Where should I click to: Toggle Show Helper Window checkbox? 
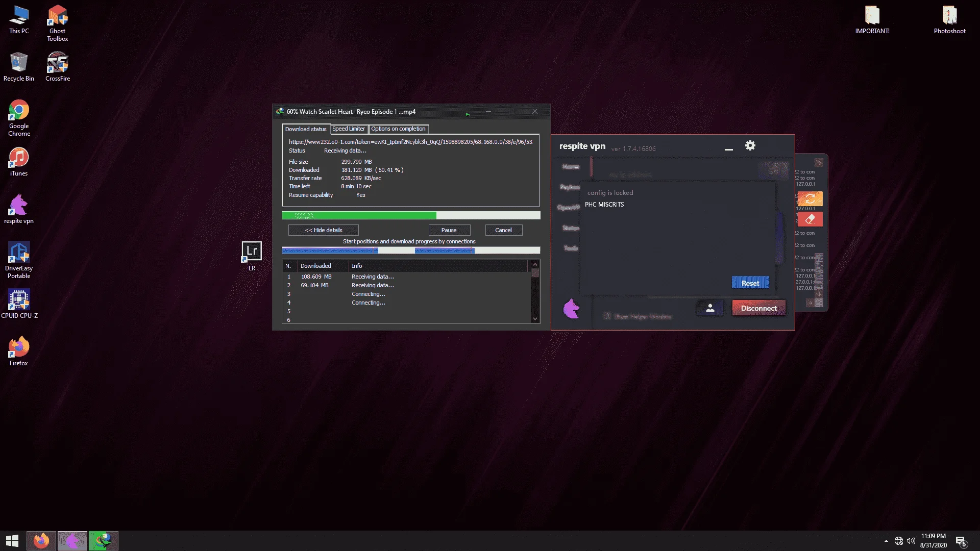pyautogui.click(x=607, y=316)
